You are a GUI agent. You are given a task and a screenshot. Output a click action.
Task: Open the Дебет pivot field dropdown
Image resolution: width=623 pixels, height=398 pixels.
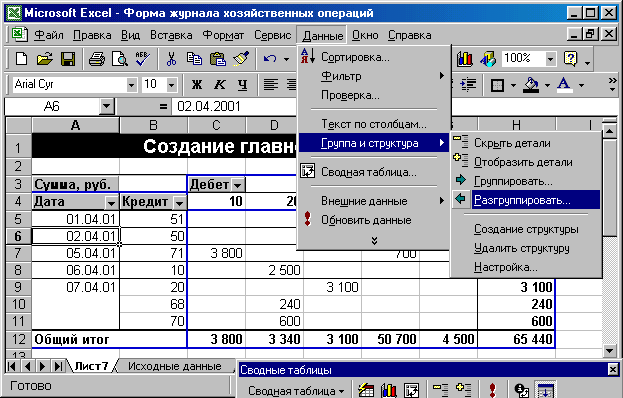[x=238, y=185]
